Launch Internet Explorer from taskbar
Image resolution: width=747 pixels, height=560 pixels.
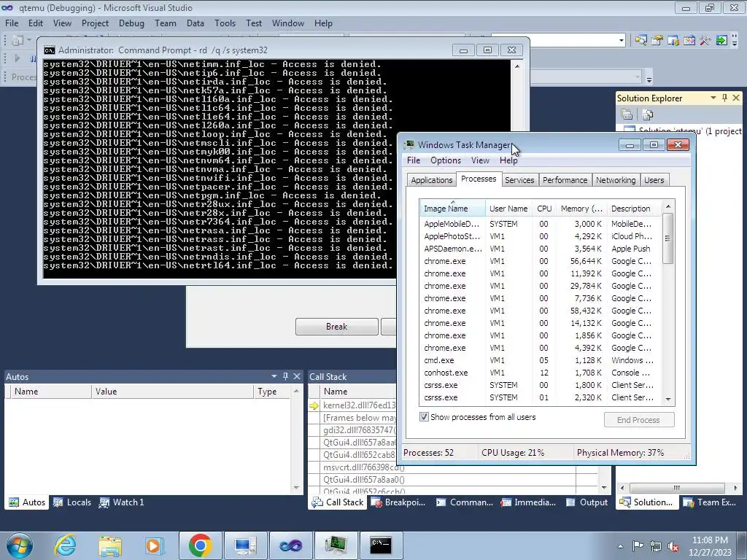(65, 545)
